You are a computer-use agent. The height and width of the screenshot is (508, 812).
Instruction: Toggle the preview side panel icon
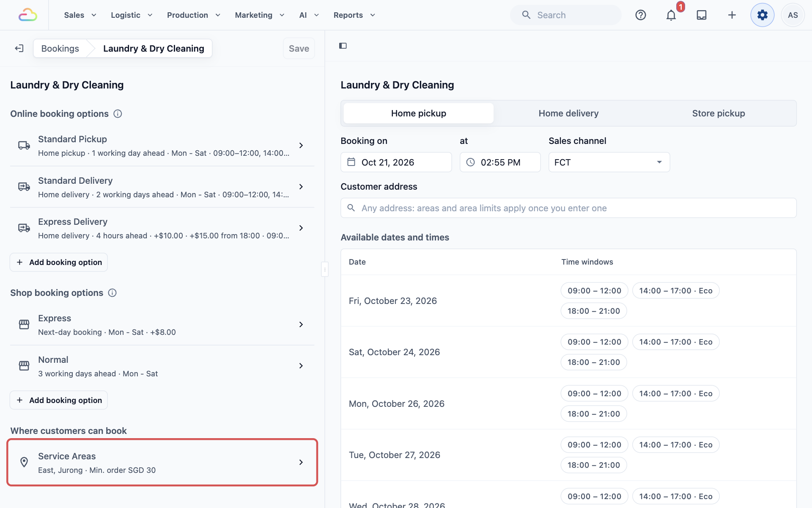click(343, 46)
